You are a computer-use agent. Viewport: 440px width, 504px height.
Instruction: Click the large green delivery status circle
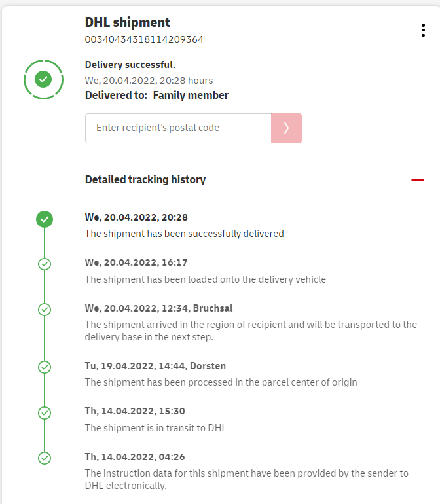(x=43, y=79)
